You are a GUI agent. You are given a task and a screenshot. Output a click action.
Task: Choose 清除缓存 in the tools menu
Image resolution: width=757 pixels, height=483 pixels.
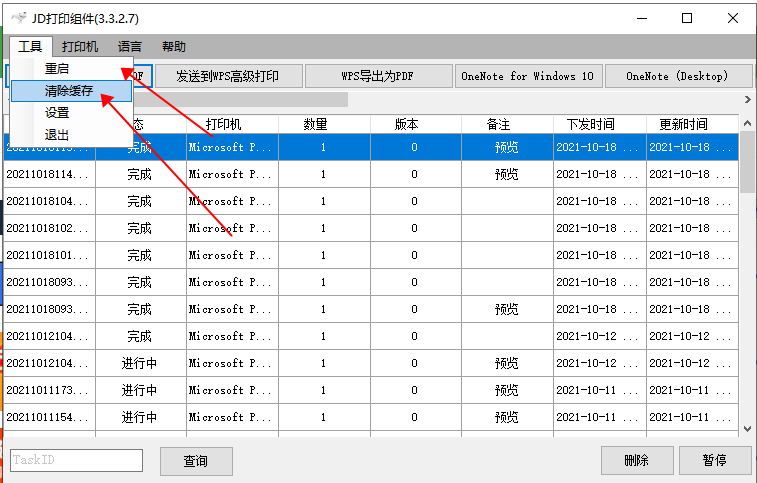(x=69, y=91)
